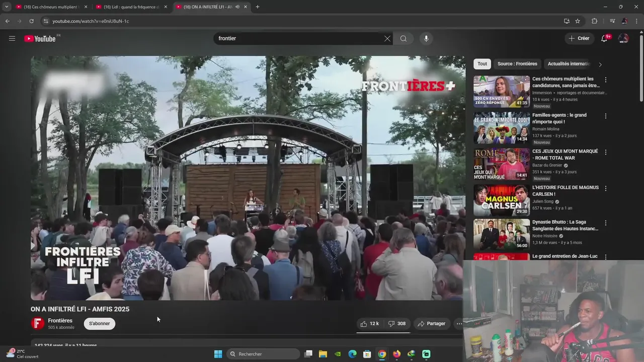This screenshot has height=362, width=644.
Task: Open Task View on the taskbar
Action: point(308,354)
